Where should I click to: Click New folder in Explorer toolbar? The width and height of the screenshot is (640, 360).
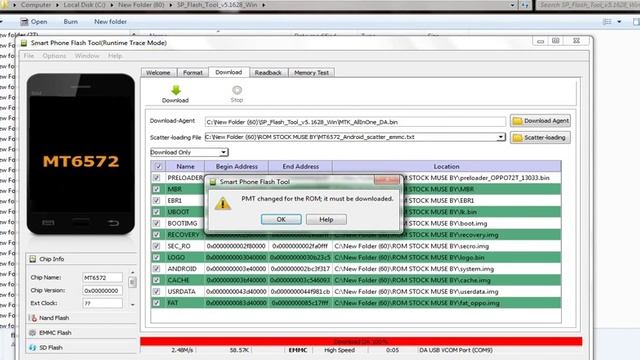pyautogui.click(x=110, y=22)
